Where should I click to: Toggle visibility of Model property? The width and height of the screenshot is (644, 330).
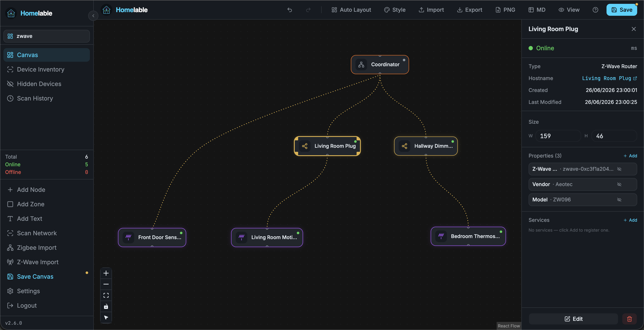pos(619,200)
